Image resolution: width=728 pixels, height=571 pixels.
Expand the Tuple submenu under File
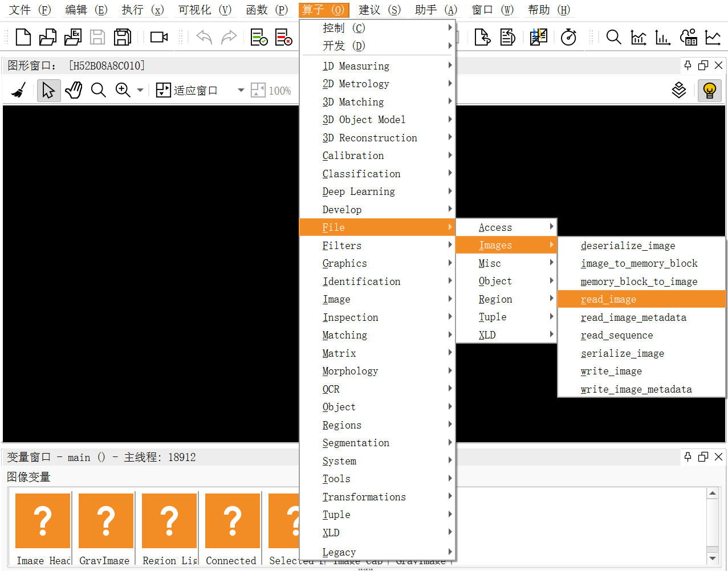pos(506,317)
